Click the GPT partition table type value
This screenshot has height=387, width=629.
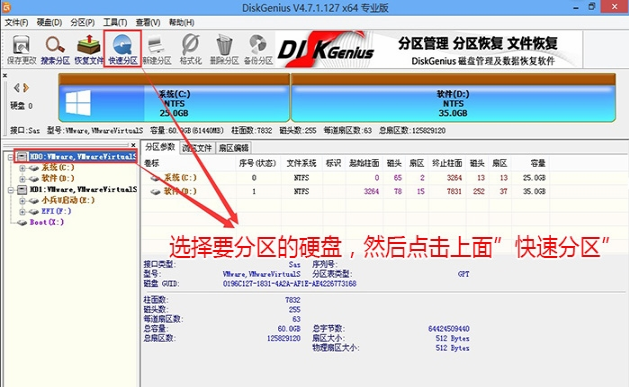click(x=463, y=274)
